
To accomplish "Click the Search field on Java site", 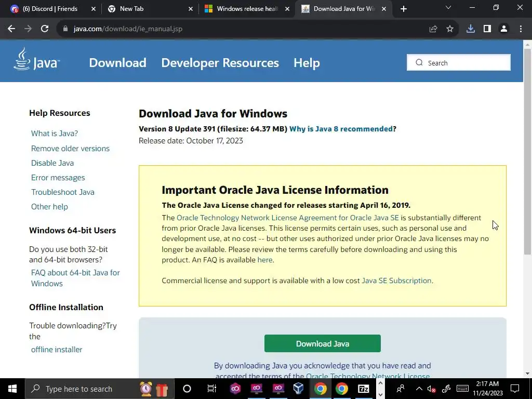I will click(x=458, y=62).
